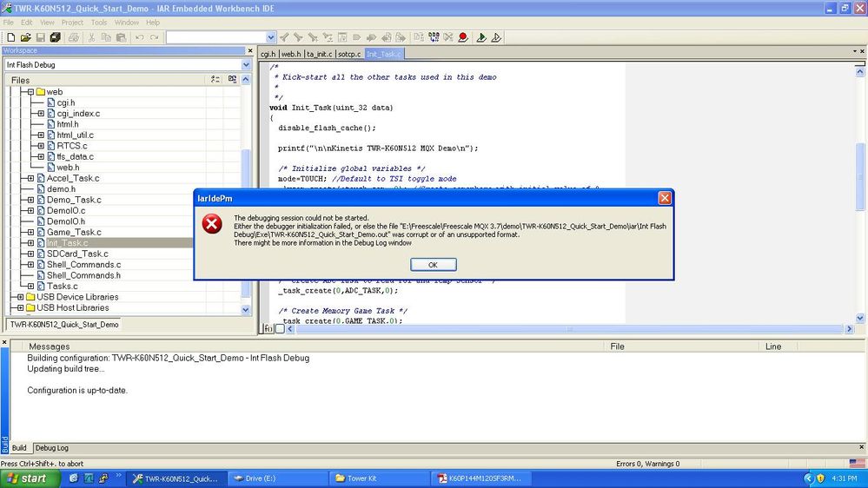This screenshot has height=488, width=868.
Task: Click the Go To line toolbar icon
Action: [x=342, y=37]
